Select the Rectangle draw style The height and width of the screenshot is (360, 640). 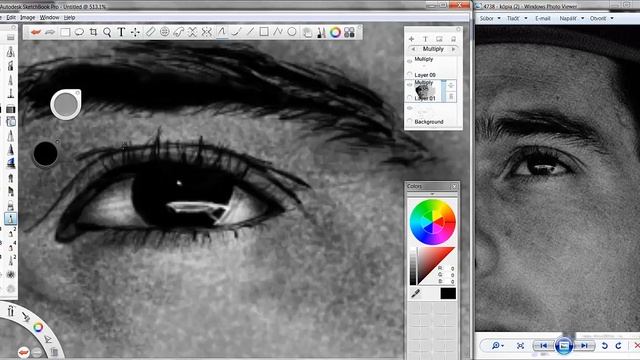point(264,32)
